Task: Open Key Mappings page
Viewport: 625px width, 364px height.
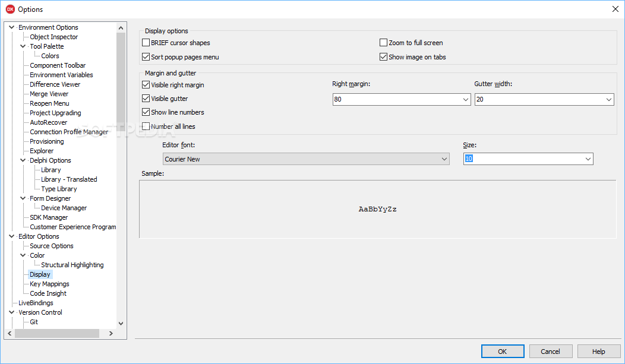Action: (49, 284)
